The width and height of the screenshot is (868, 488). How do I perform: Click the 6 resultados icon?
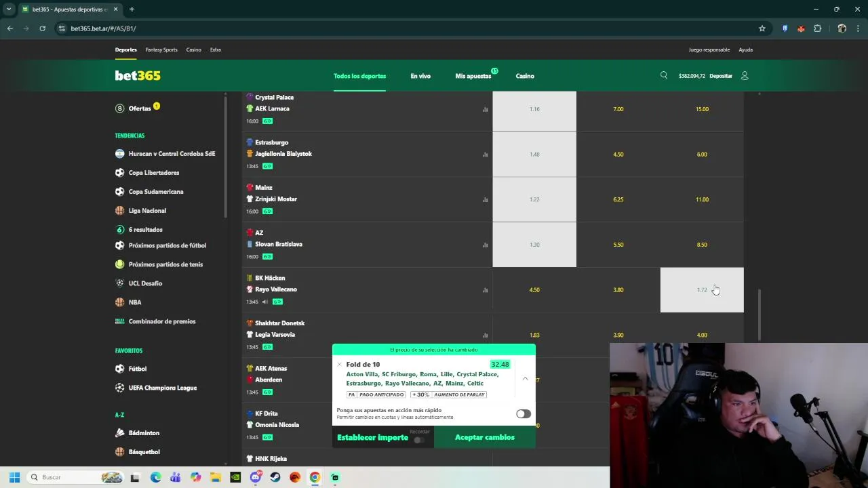pyautogui.click(x=120, y=229)
